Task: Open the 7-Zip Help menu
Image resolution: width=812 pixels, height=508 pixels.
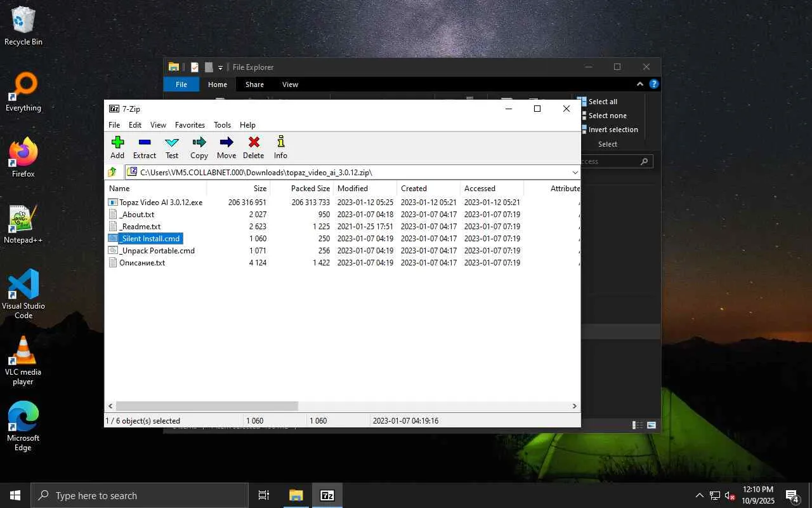Action: (247, 125)
